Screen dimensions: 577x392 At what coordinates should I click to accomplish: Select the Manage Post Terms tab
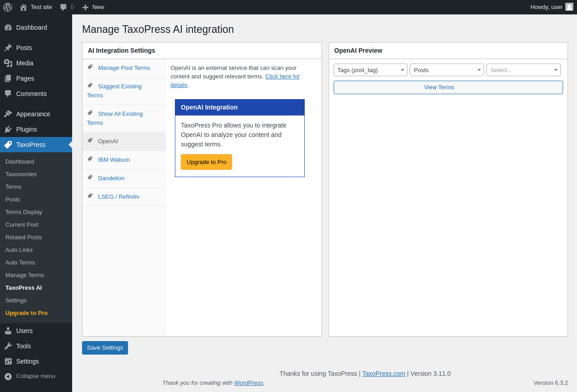[124, 68]
